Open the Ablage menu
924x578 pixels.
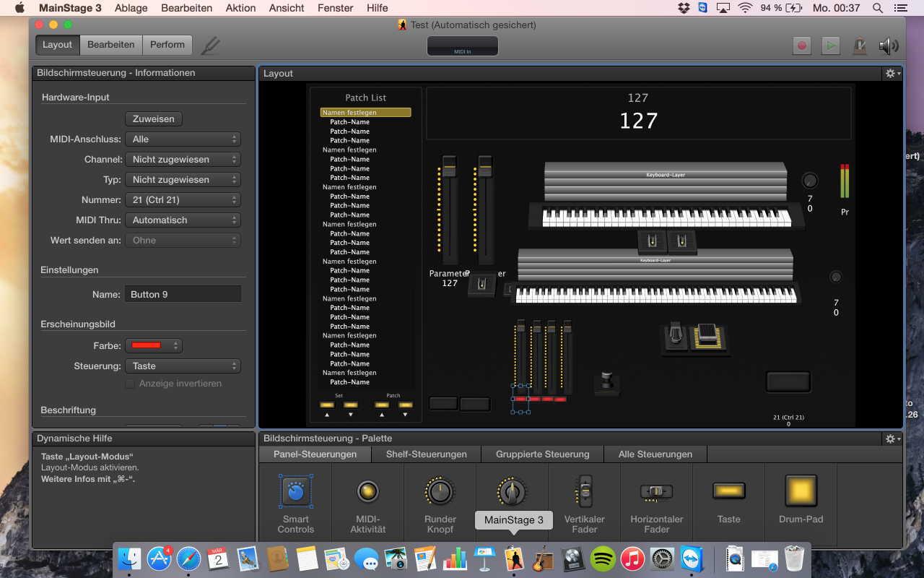[131, 8]
